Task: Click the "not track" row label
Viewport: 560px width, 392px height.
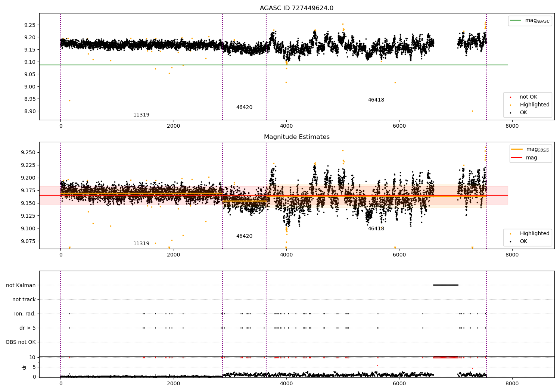Action: pos(24,299)
